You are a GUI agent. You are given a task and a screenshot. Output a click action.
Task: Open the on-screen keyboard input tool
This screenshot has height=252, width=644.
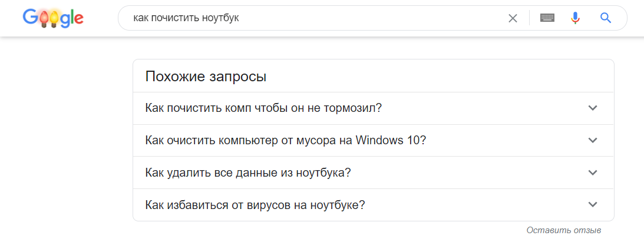[547, 18]
